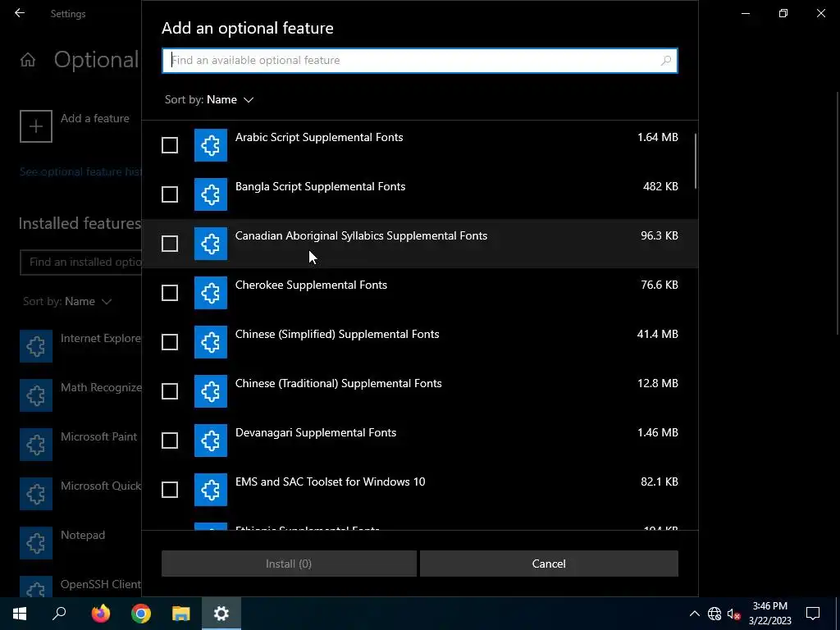
Task: Select EMS and SAC Toolset for Windows 10 text
Action: point(330,482)
